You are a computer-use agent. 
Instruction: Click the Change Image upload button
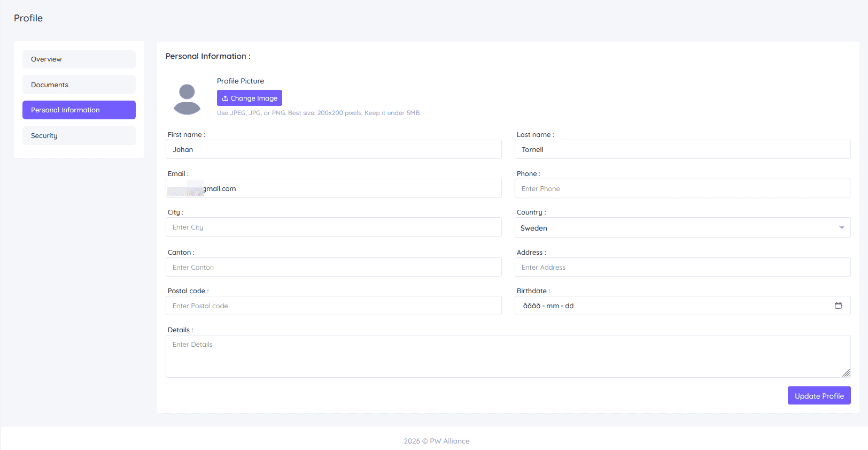[250, 98]
